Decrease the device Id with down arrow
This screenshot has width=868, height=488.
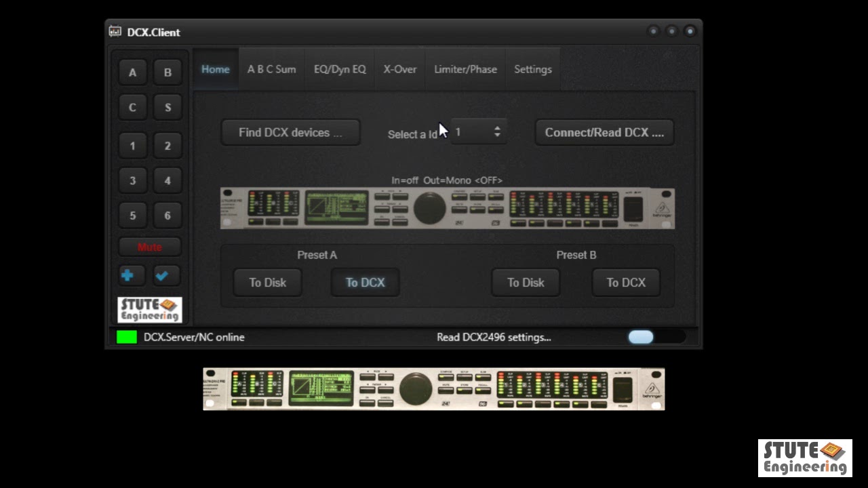[x=497, y=136]
